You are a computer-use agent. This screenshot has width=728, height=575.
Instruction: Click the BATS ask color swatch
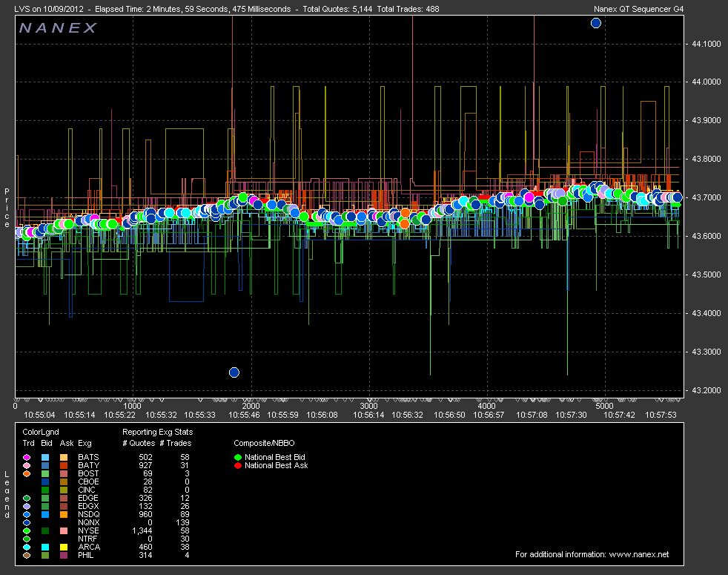(64, 457)
